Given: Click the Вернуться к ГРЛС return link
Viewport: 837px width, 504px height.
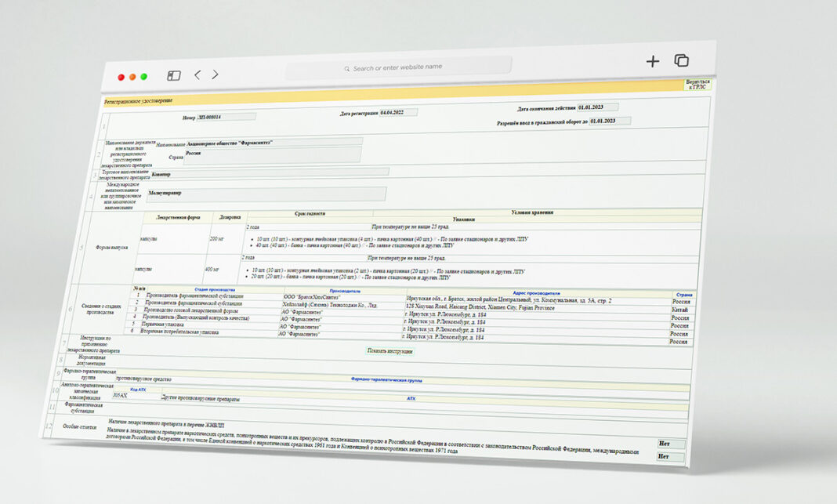Looking at the screenshot, I should pyautogui.click(x=697, y=84).
